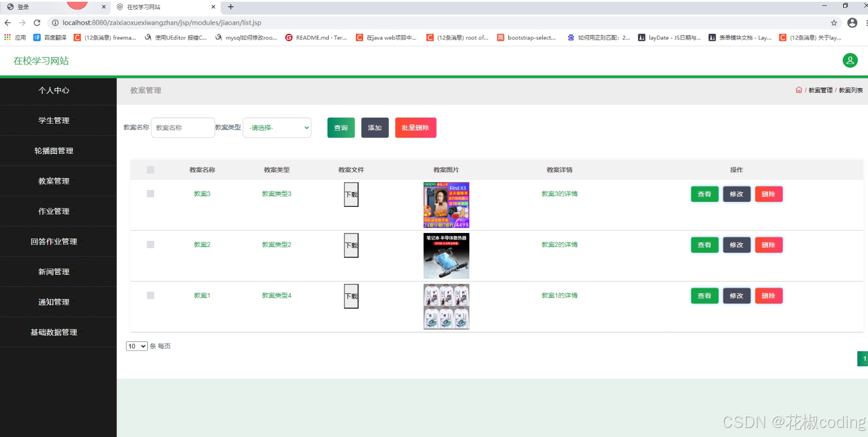Screen dimensions: 868x437
Task: Click the green user account icon top right
Action: [850, 60]
